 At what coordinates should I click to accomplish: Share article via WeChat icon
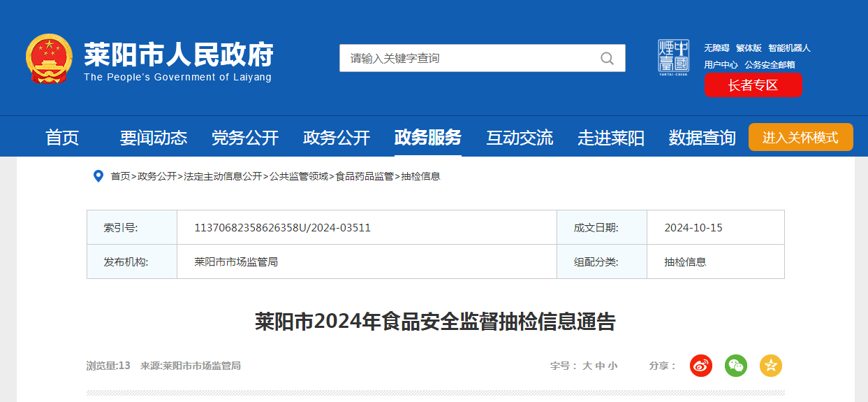[x=736, y=365]
